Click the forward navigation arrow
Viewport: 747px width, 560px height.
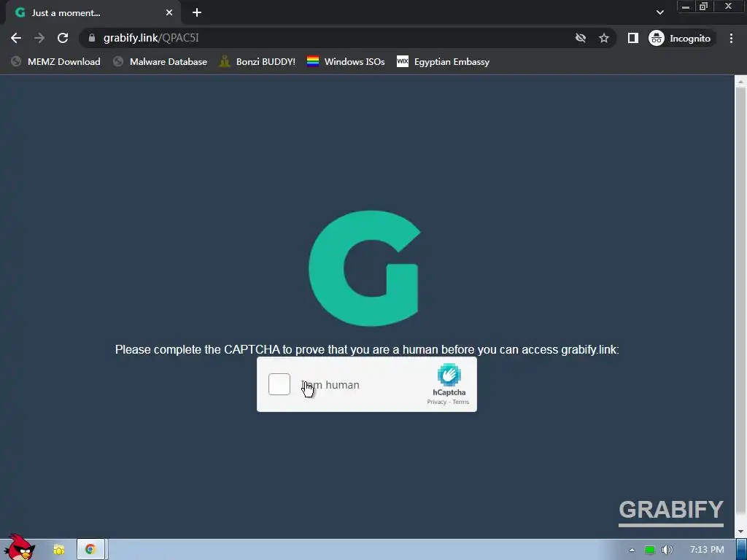pos(39,38)
